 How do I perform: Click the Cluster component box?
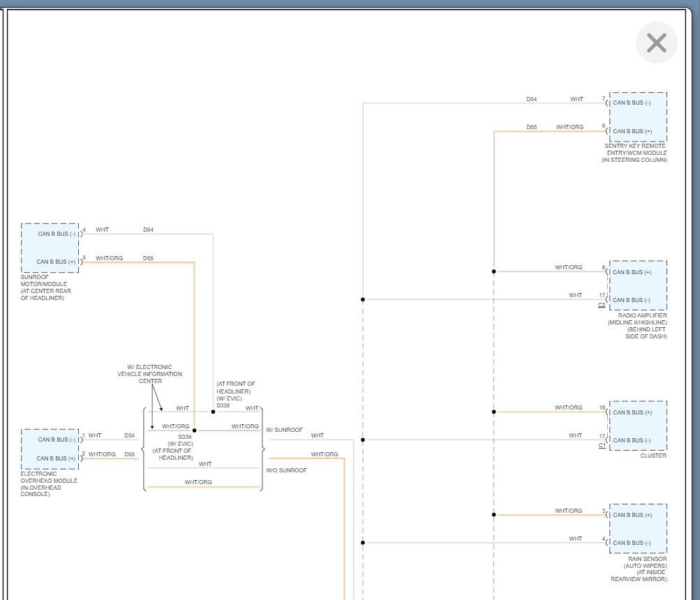(x=637, y=426)
